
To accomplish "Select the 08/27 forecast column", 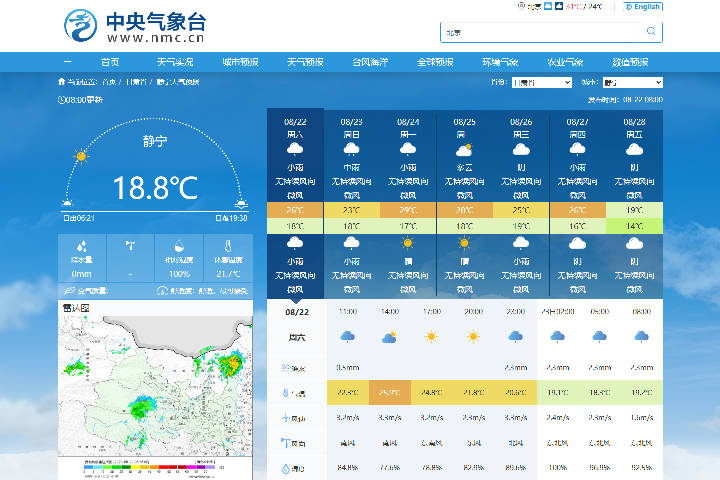I will [x=578, y=203].
